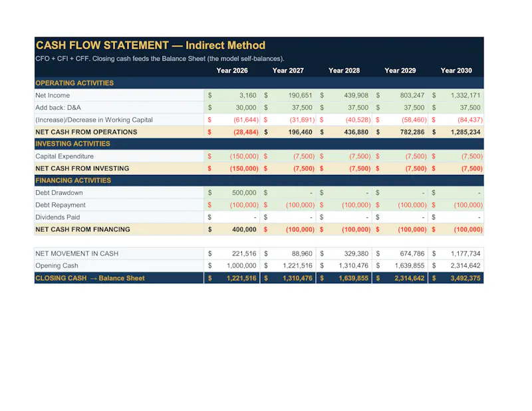The height and width of the screenshot is (411, 532).
Task: Select the (Increase)/Decrease in Working Capital label
Action: [94, 120]
